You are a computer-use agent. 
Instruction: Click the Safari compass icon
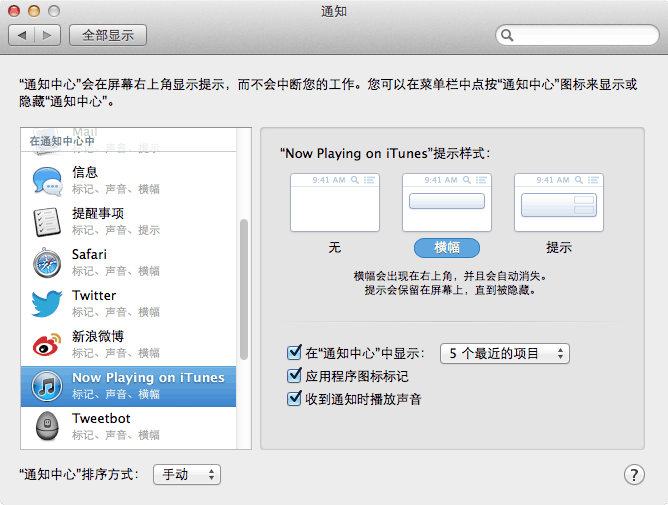click(47, 263)
